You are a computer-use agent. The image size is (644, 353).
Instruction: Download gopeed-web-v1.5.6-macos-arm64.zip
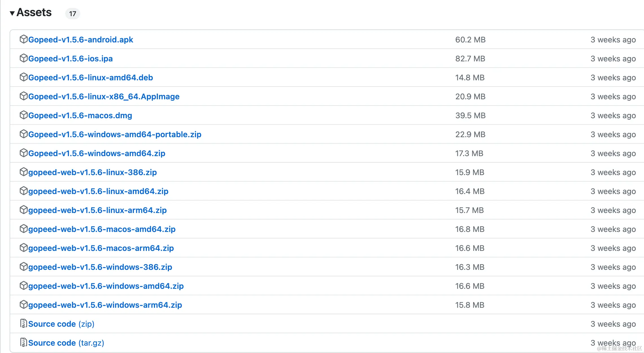point(101,248)
